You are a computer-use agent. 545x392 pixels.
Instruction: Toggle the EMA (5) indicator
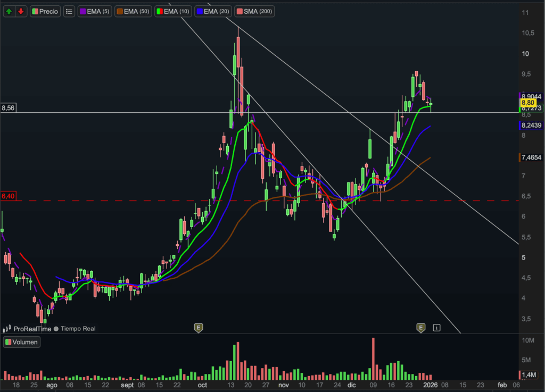[94, 11]
